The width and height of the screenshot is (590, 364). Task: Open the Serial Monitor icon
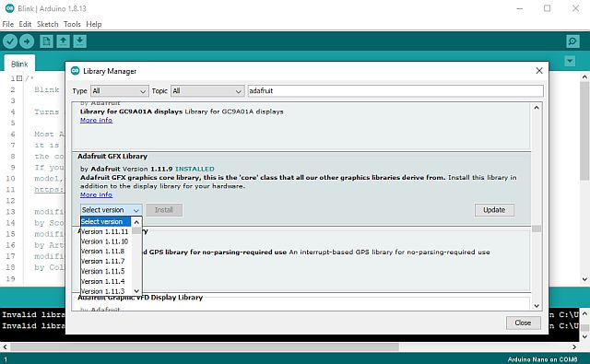(572, 41)
